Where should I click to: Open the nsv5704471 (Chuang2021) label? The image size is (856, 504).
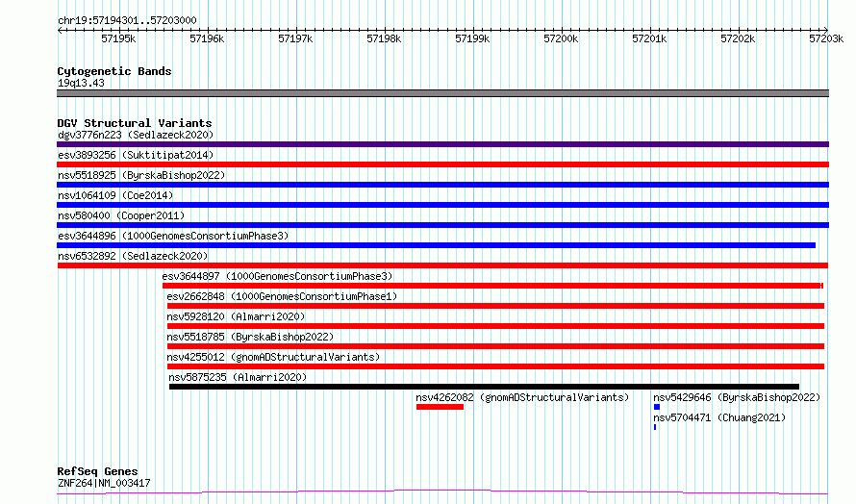(719, 417)
